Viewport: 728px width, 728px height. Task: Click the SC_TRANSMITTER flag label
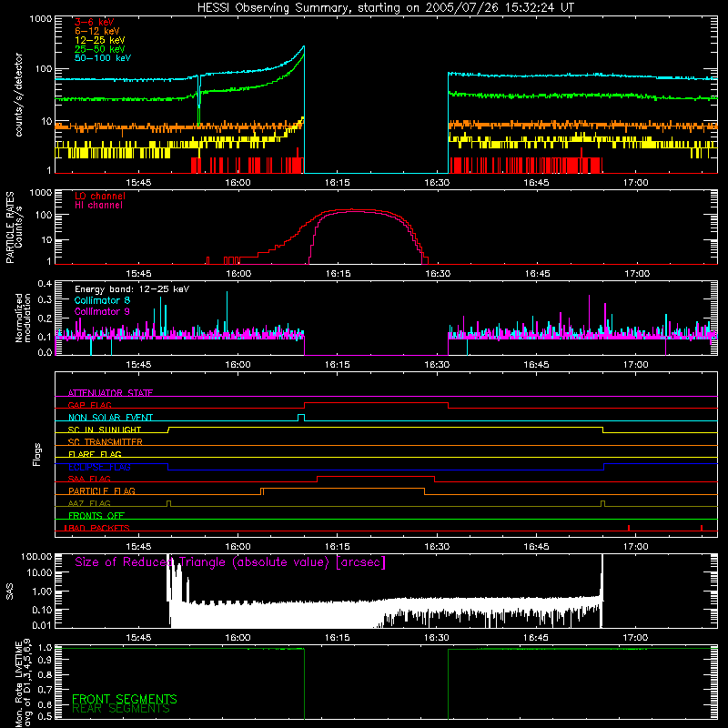[x=106, y=442]
